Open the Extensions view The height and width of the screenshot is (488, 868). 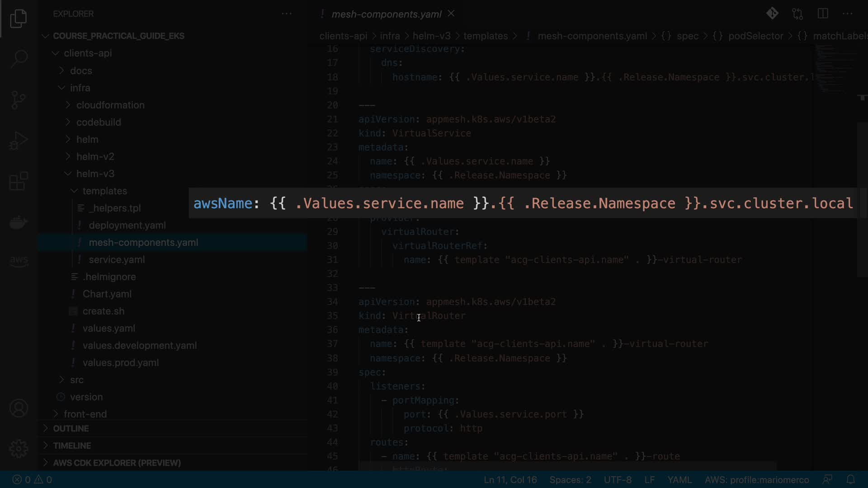[x=19, y=181]
